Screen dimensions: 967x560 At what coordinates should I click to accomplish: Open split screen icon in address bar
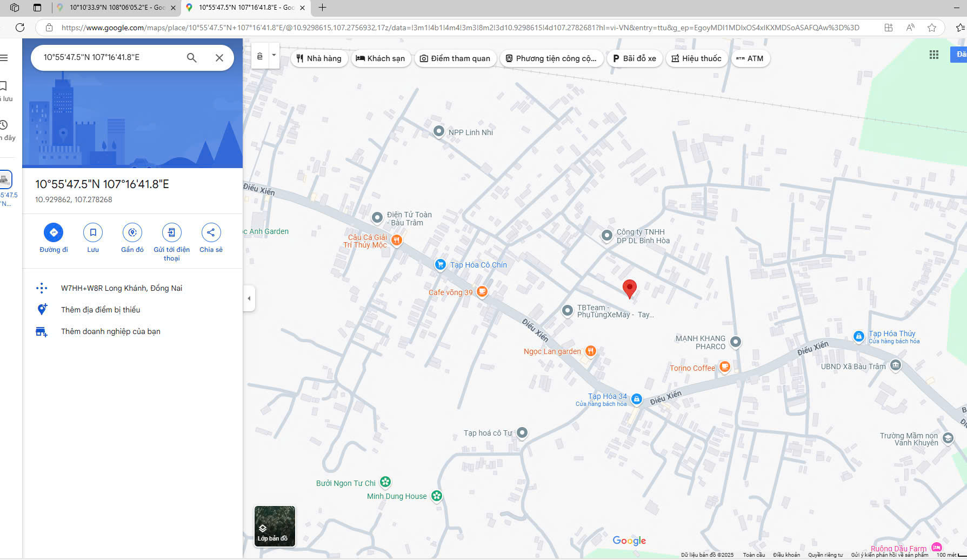click(889, 28)
